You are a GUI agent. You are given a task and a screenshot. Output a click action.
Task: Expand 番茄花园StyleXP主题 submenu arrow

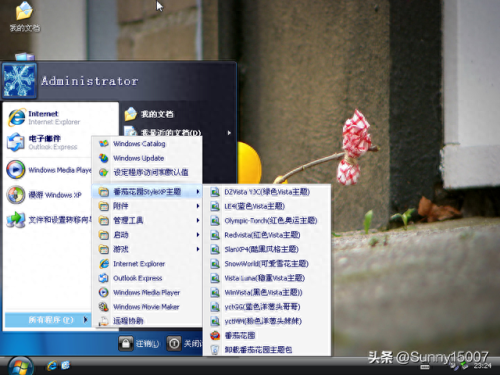pyautogui.click(x=198, y=192)
